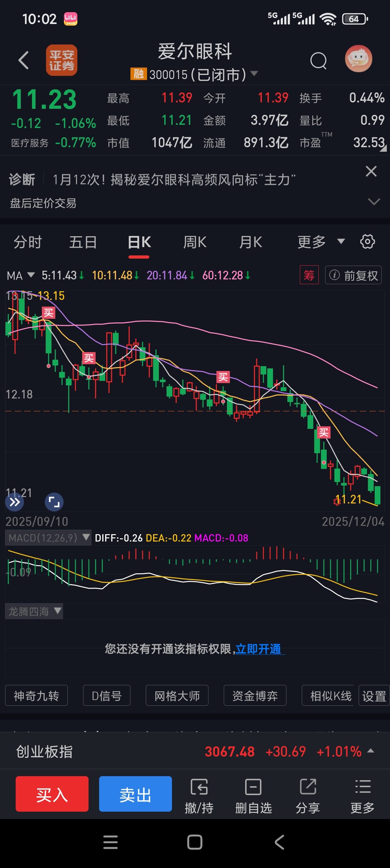Viewport: 390px width, 868px height.
Task: Open indicator 设置 button
Action: coord(374,695)
